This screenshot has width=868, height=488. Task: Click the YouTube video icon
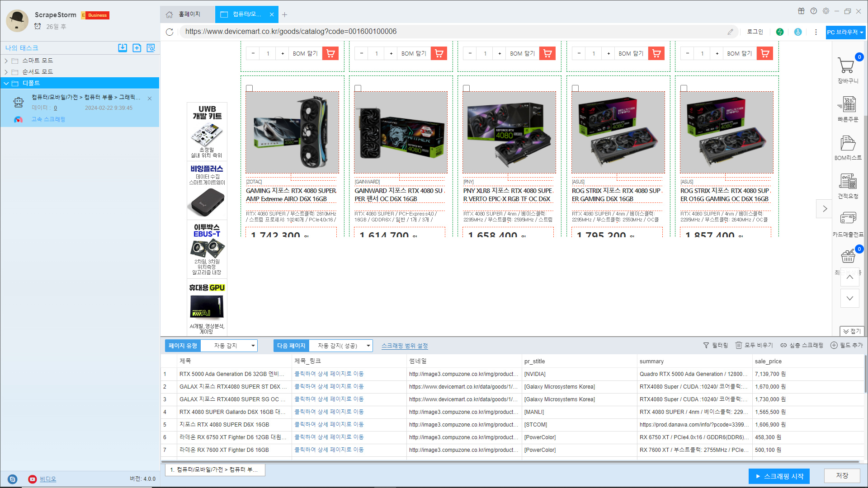click(33, 479)
